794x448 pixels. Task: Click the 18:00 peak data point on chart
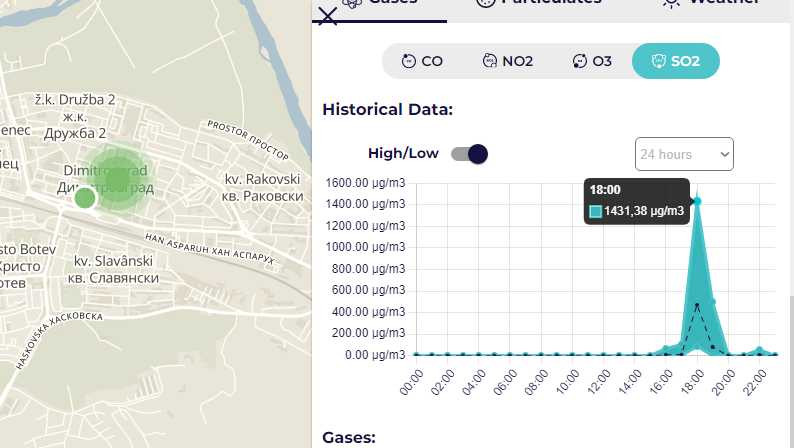point(697,201)
